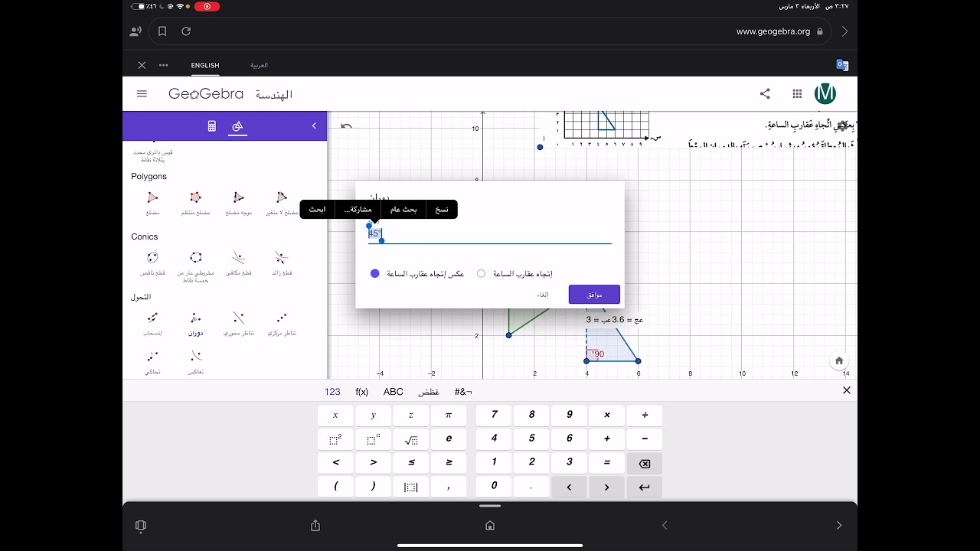Click the browser reload icon
This screenshot has height=551, width=980.
(x=186, y=31)
